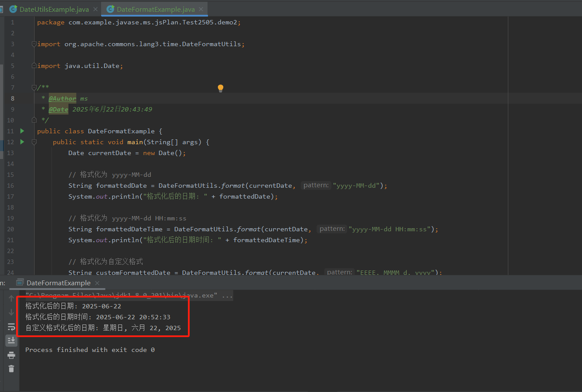
Task: Switch to DateUtilsExample.java tab
Action: pos(54,9)
